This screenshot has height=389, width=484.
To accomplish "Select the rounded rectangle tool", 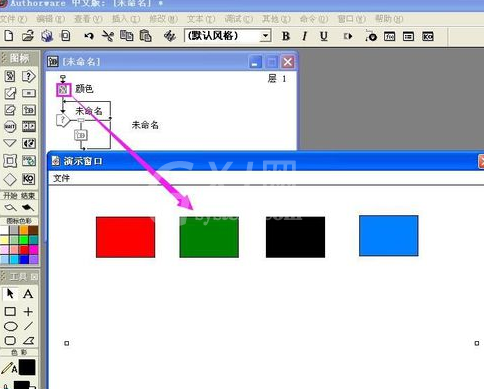I will click(10, 340).
